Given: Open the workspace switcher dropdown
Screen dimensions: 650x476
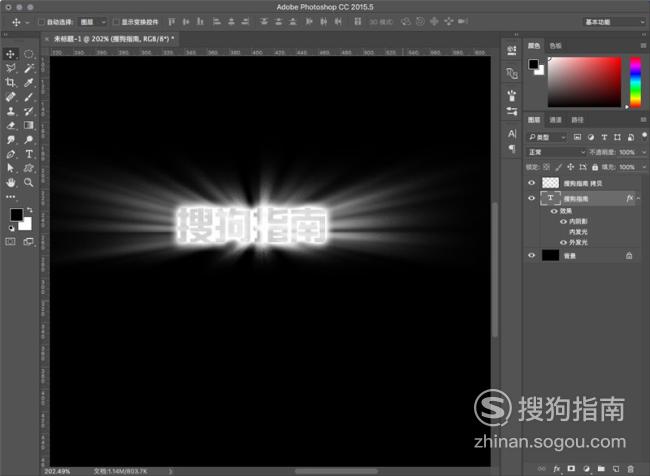Looking at the screenshot, I should pyautogui.click(x=614, y=22).
